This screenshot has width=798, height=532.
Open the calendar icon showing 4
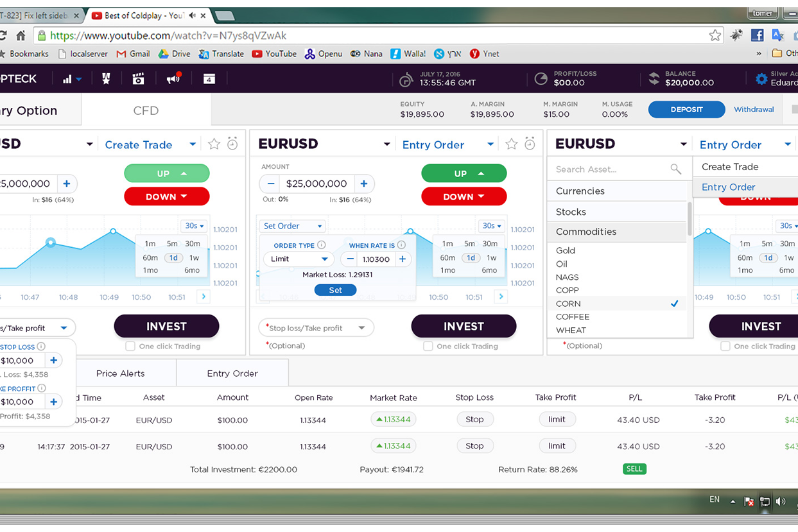209,78
